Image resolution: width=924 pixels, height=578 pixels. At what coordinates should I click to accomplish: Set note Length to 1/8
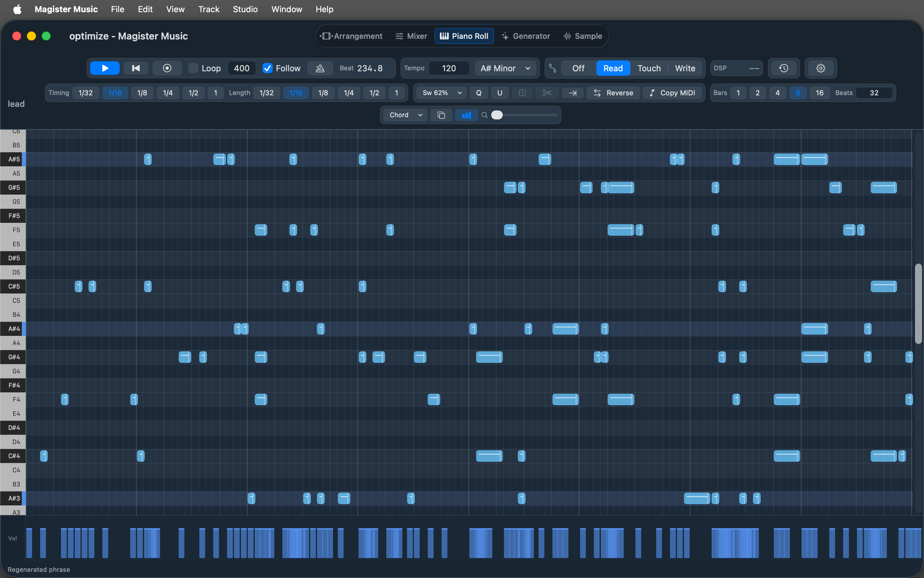[323, 93]
